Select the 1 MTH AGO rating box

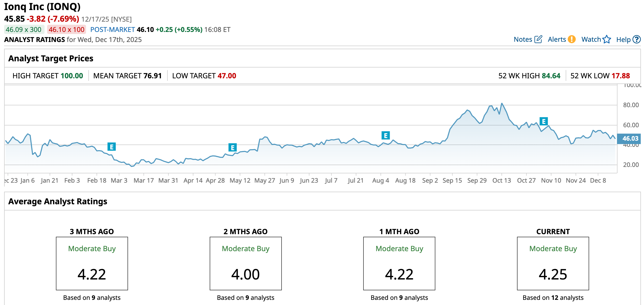tap(399, 263)
